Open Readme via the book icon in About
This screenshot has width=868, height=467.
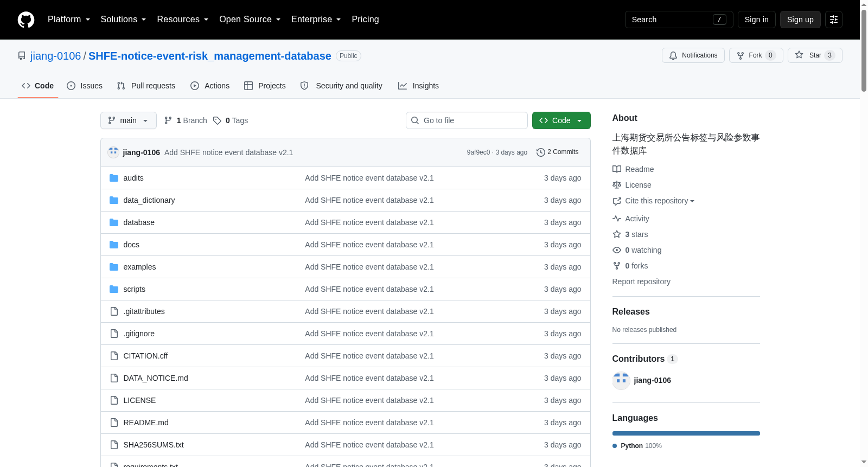coord(617,169)
